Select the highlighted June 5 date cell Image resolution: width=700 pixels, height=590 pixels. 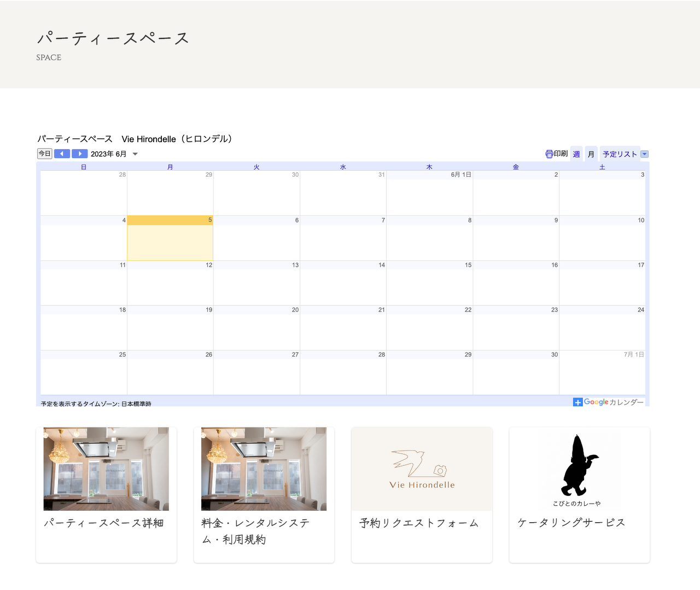click(170, 238)
